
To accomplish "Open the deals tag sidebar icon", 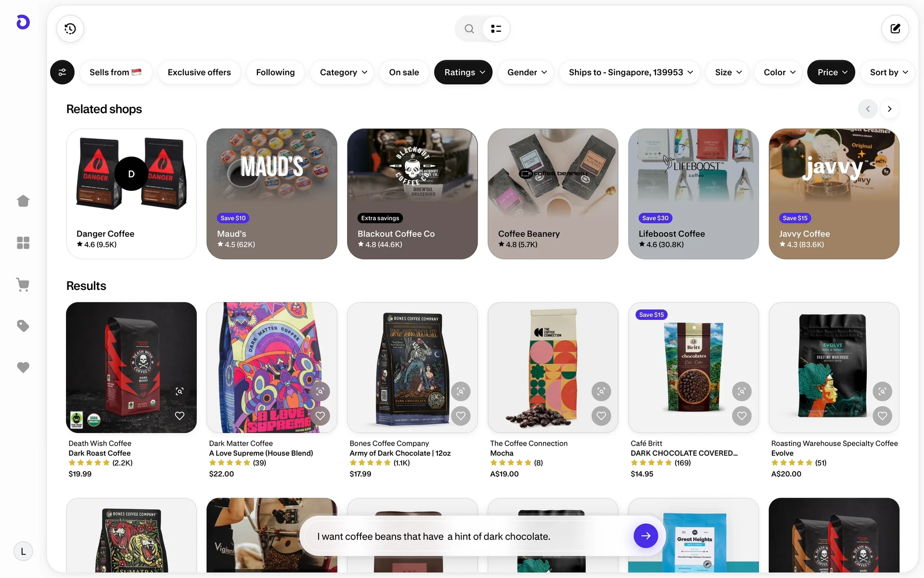I will [x=23, y=326].
